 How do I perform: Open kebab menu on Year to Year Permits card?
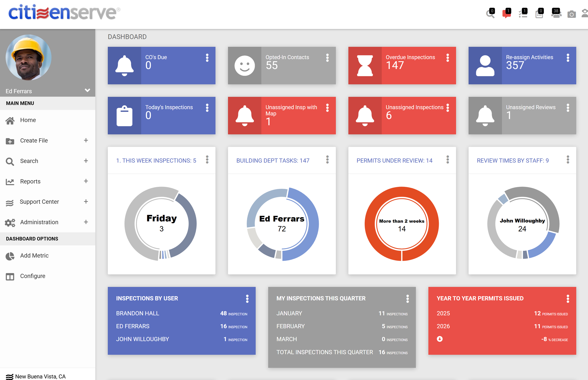point(568,298)
